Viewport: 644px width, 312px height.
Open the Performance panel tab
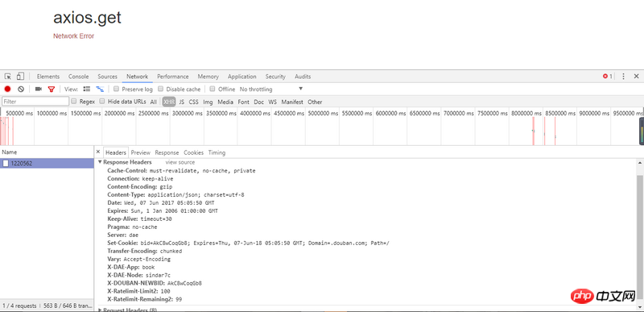(x=173, y=77)
